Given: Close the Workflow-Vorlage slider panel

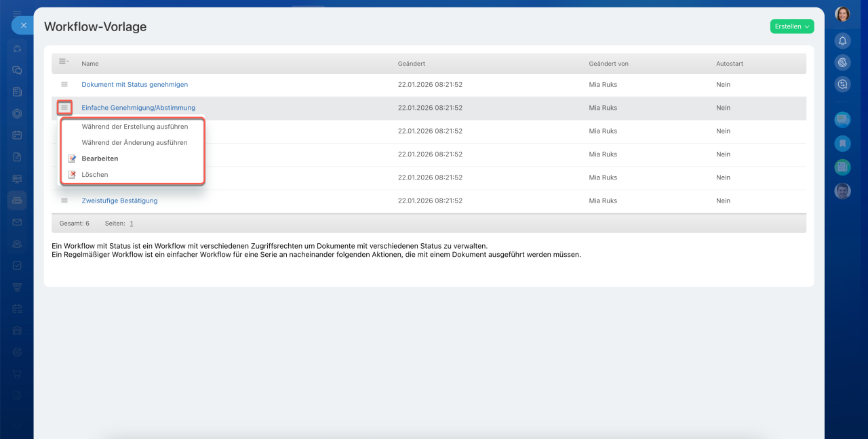Looking at the screenshot, I should point(23,25).
